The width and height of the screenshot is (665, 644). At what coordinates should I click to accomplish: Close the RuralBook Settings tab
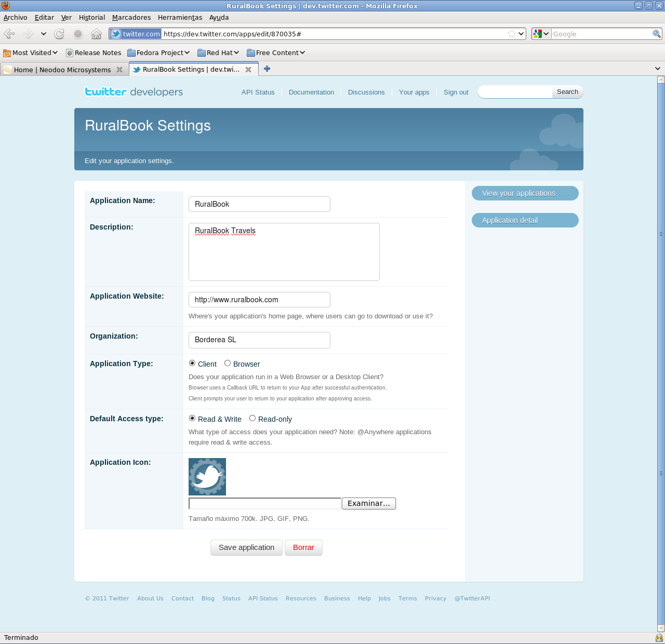(x=248, y=70)
